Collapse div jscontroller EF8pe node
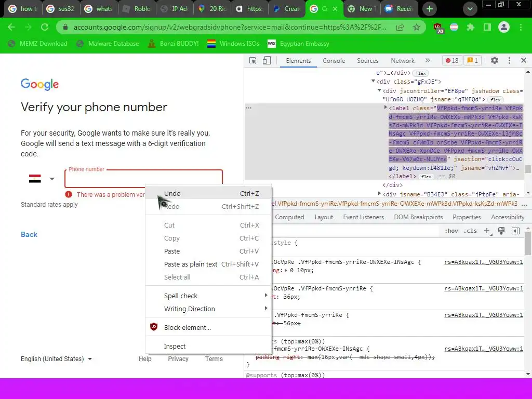This screenshot has width=532, height=399. 379,90
